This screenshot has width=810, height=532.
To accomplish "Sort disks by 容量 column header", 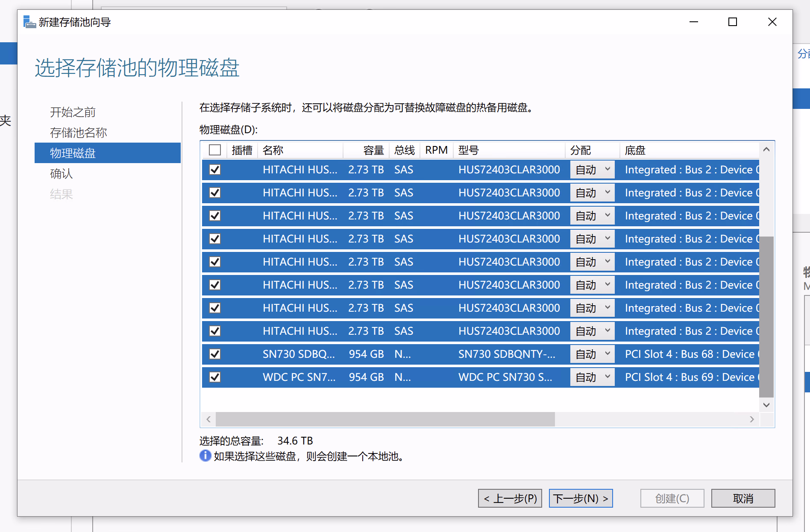I will click(x=373, y=150).
